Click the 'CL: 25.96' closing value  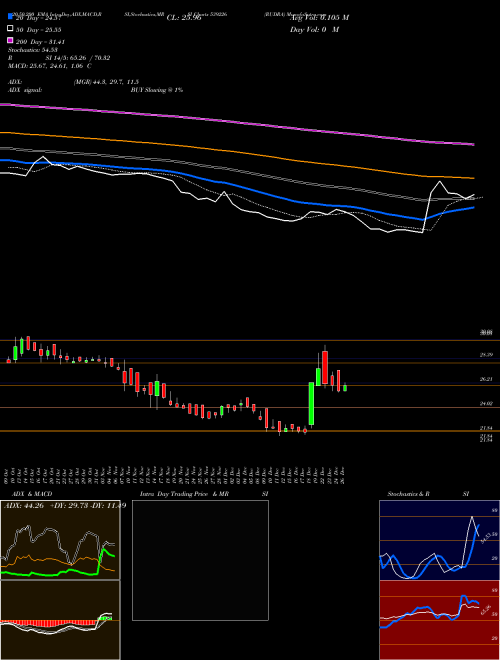point(184,18)
